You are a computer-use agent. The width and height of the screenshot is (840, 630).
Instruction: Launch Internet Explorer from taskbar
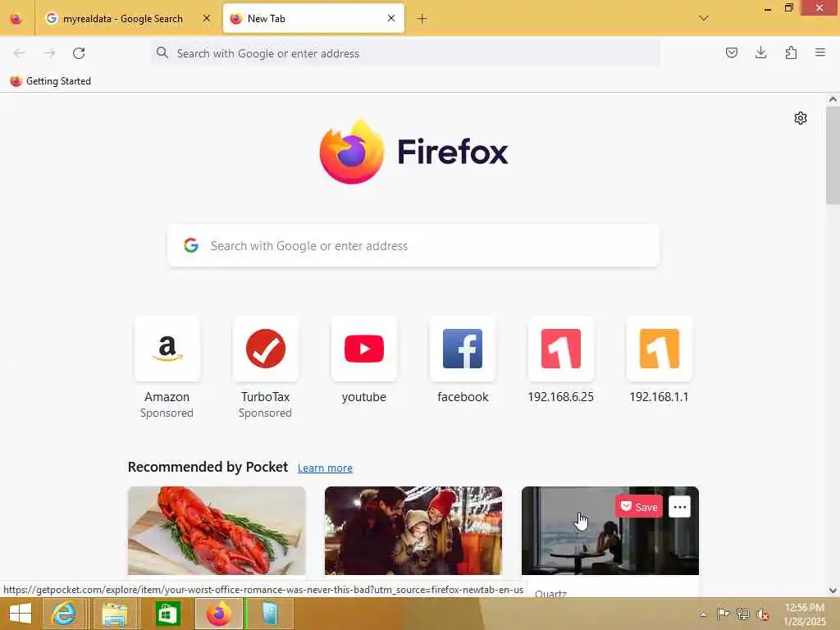tap(64, 614)
